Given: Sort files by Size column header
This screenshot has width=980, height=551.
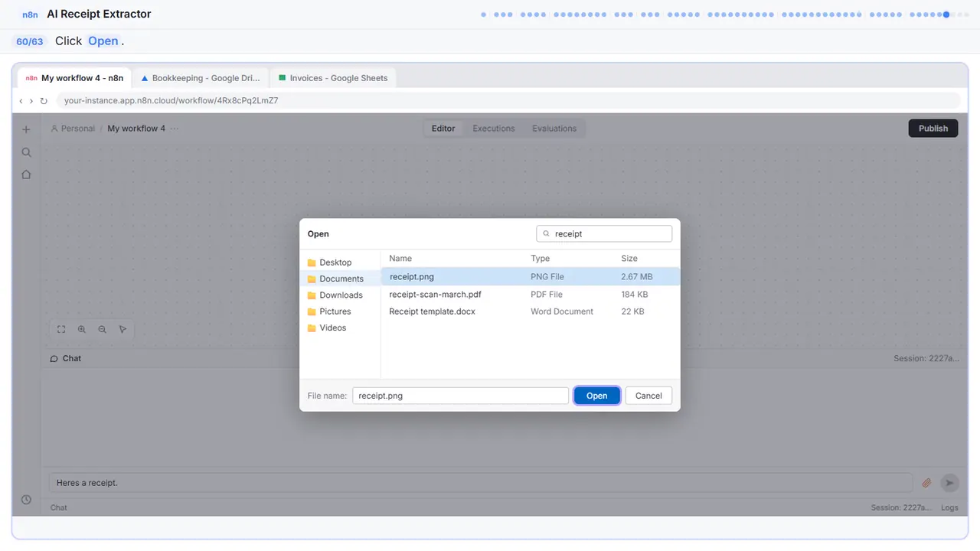Looking at the screenshot, I should click(x=629, y=259).
